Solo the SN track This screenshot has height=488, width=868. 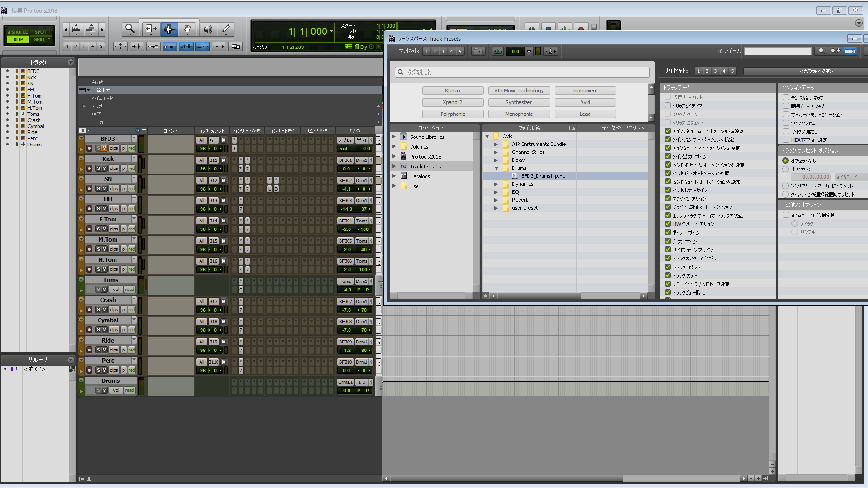tap(98, 189)
